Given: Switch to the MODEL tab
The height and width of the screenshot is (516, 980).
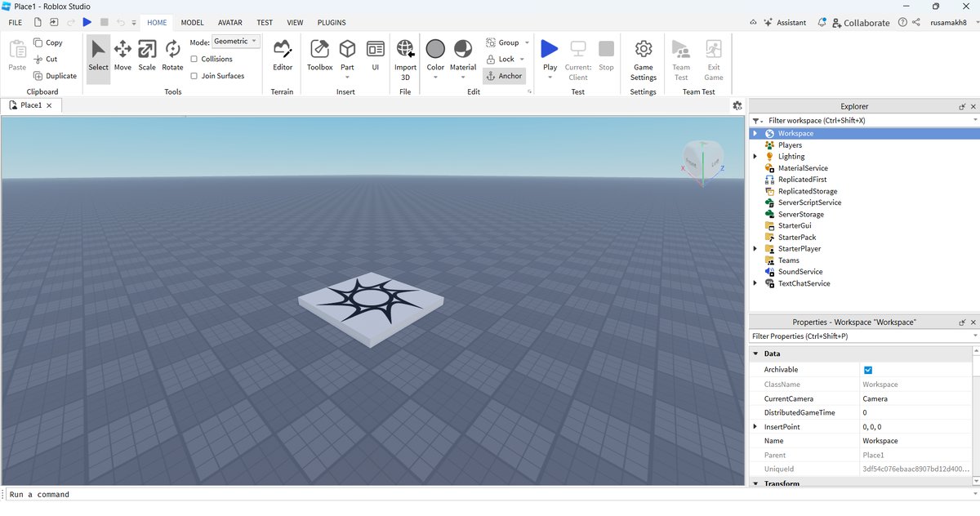Looking at the screenshot, I should point(193,23).
